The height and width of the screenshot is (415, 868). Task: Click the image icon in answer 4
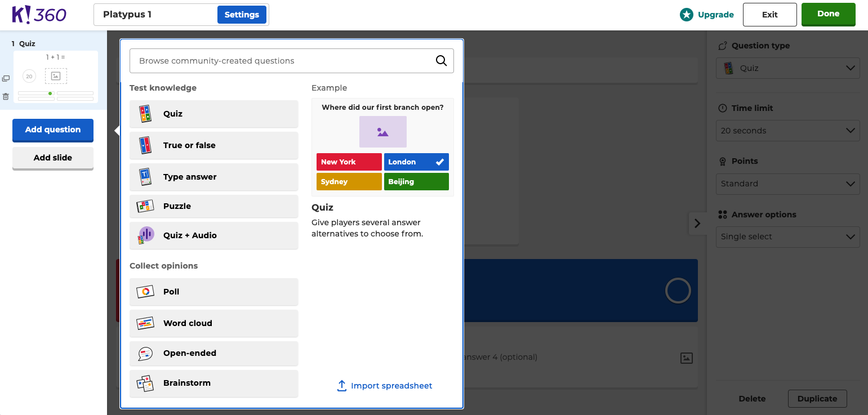686,358
